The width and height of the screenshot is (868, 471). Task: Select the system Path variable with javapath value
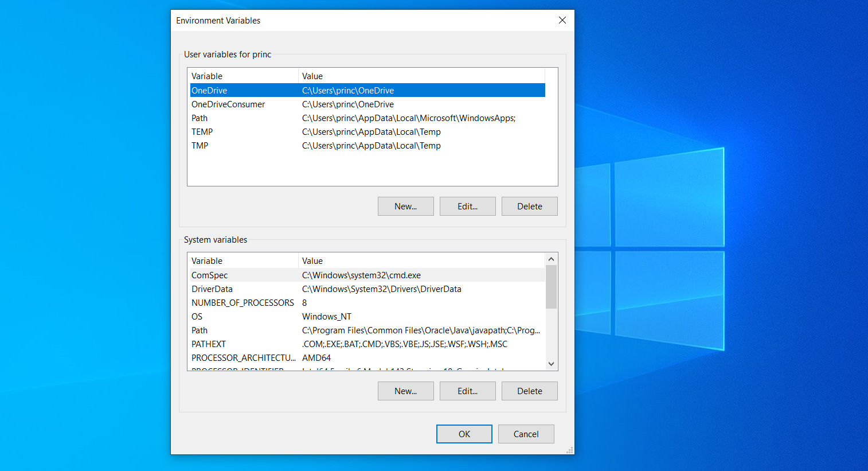coord(367,330)
